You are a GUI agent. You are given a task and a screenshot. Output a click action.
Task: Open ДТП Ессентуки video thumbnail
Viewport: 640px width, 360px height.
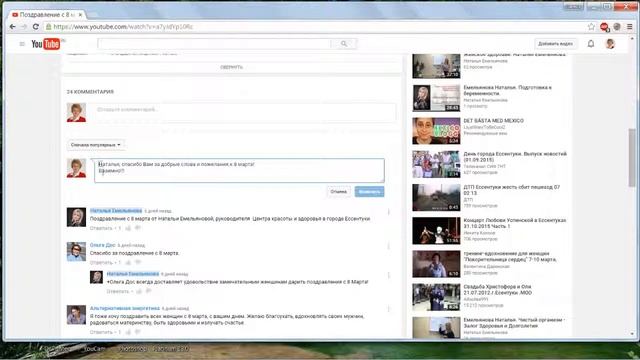click(436, 198)
